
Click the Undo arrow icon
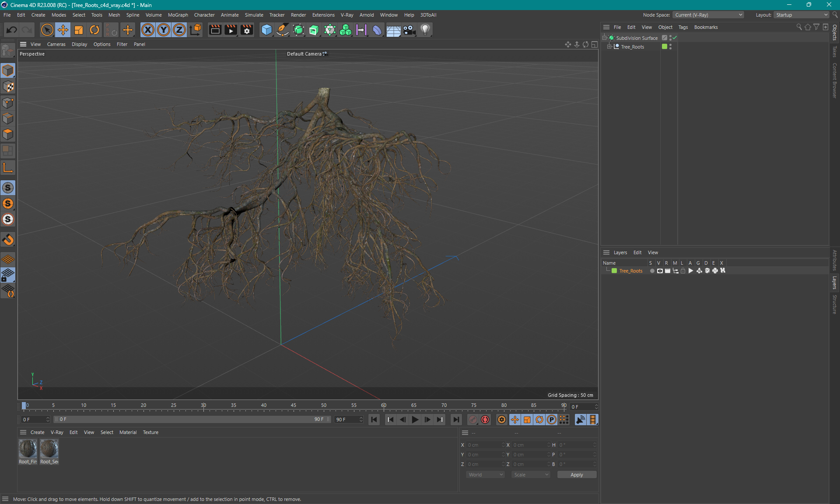click(x=12, y=30)
